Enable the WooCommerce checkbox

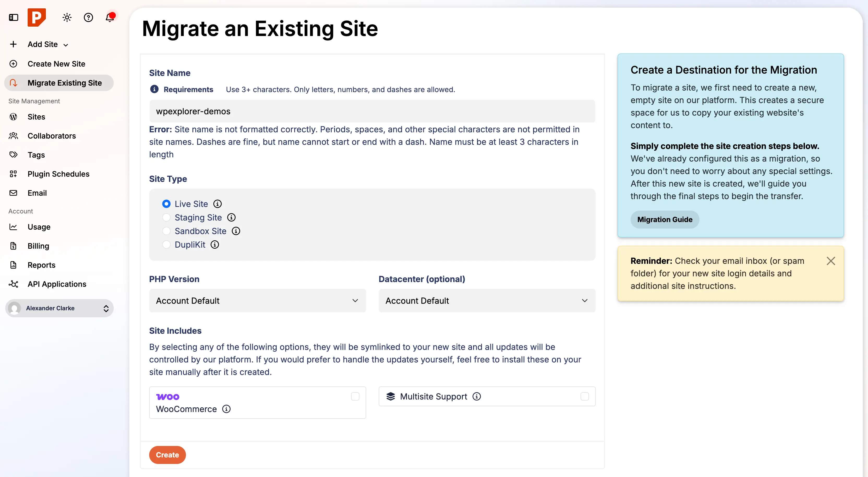355,396
